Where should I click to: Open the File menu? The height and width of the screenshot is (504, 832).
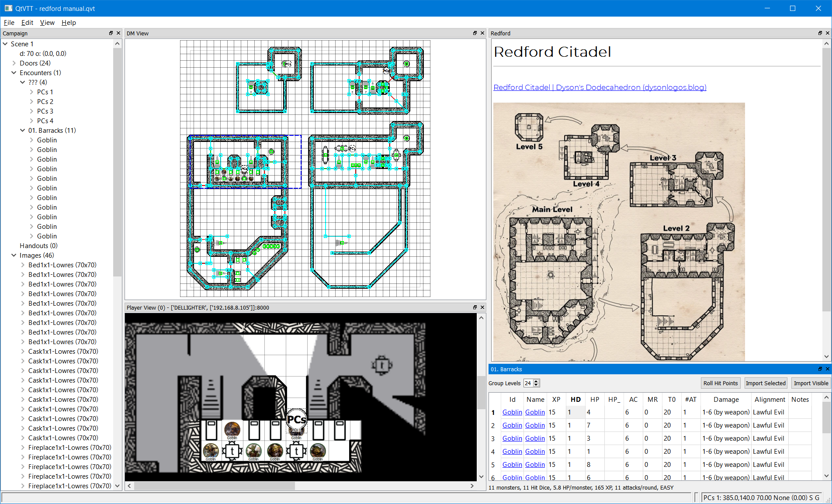coord(9,23)
